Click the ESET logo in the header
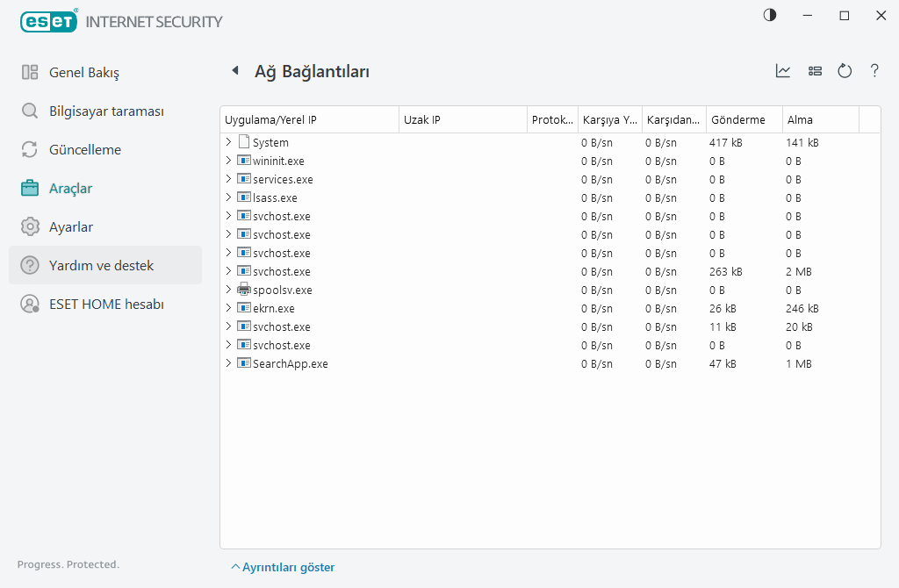899x588 pixels. click(47, 21)
